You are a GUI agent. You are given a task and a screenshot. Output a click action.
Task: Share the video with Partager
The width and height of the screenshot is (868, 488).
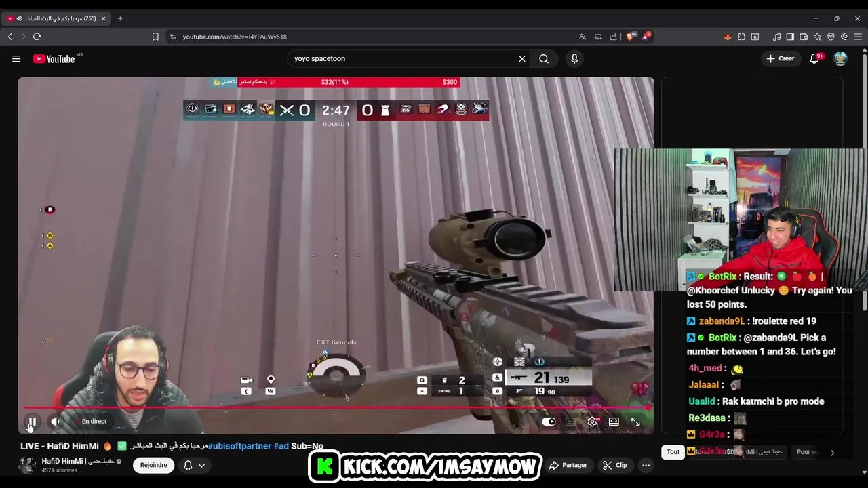568,465
